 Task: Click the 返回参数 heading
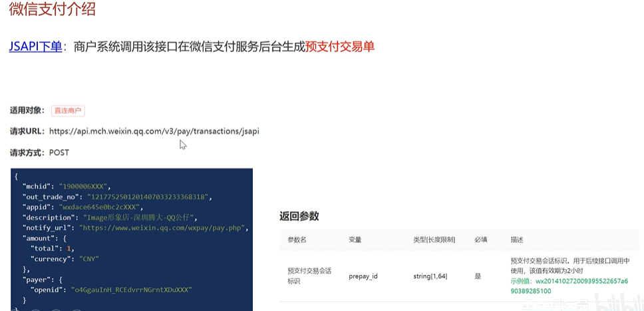(299, 216)
